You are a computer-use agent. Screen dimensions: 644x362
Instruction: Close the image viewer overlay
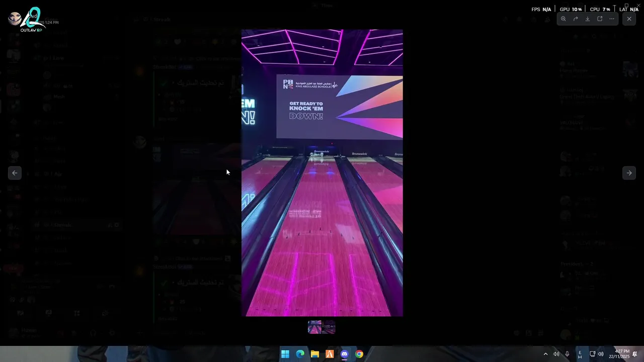629,19
